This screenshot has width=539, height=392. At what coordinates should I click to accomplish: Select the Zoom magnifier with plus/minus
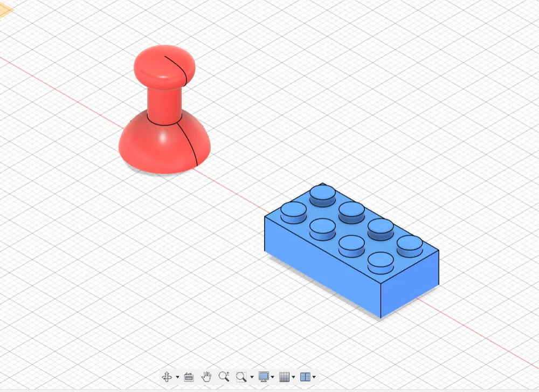pyautogui.click(x=224, y=376)
